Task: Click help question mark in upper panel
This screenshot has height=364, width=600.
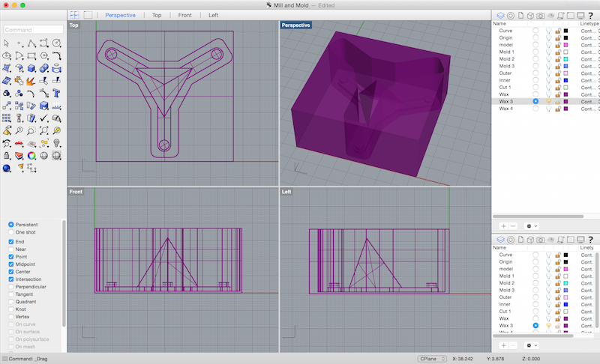Action: [x=590, y=15]
